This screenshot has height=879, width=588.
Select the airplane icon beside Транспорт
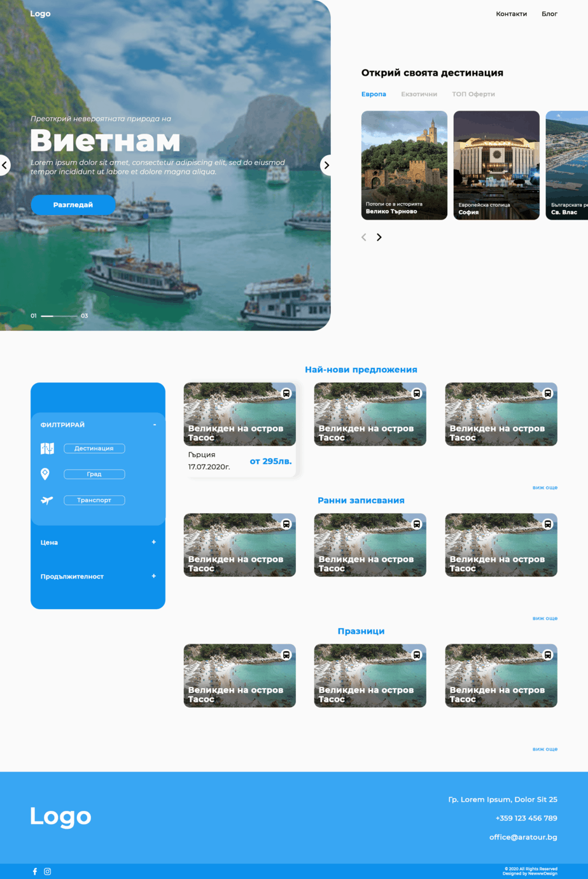click(x=46, y=500)
